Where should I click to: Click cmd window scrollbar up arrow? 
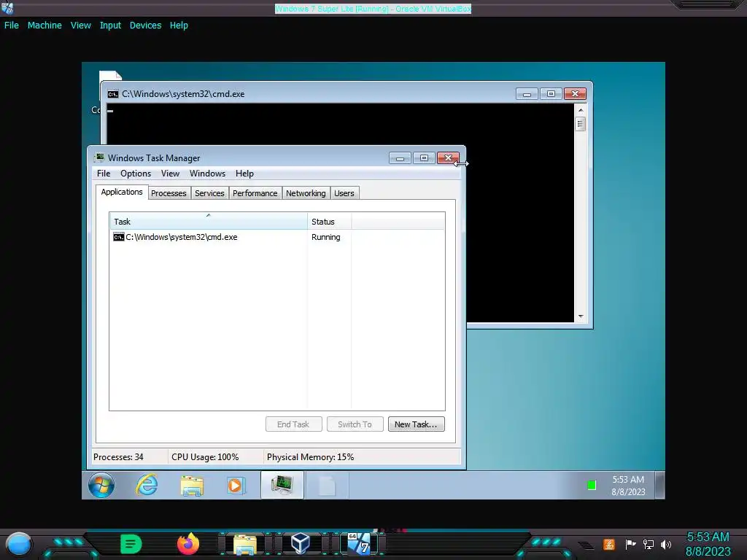[580, 110]
